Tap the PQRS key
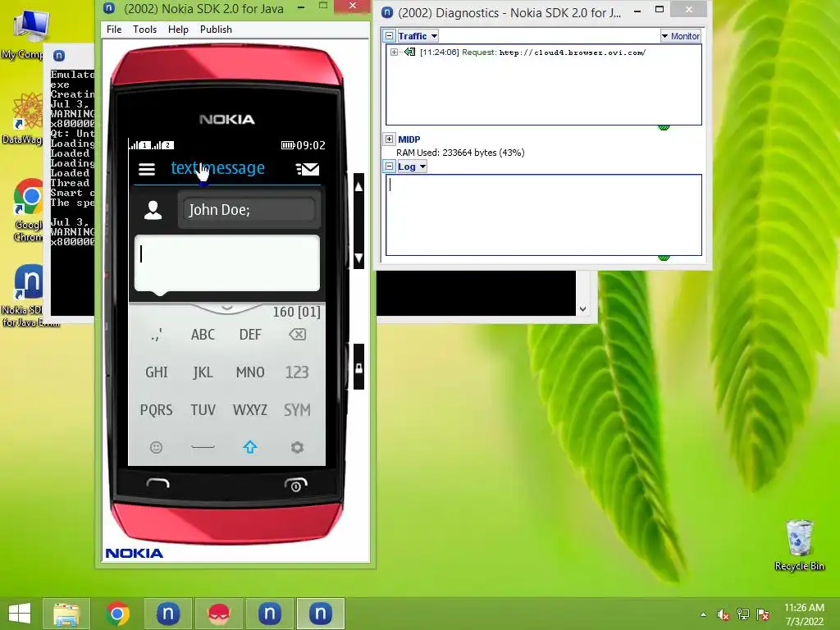840x630 pixels. pos(157,410)
